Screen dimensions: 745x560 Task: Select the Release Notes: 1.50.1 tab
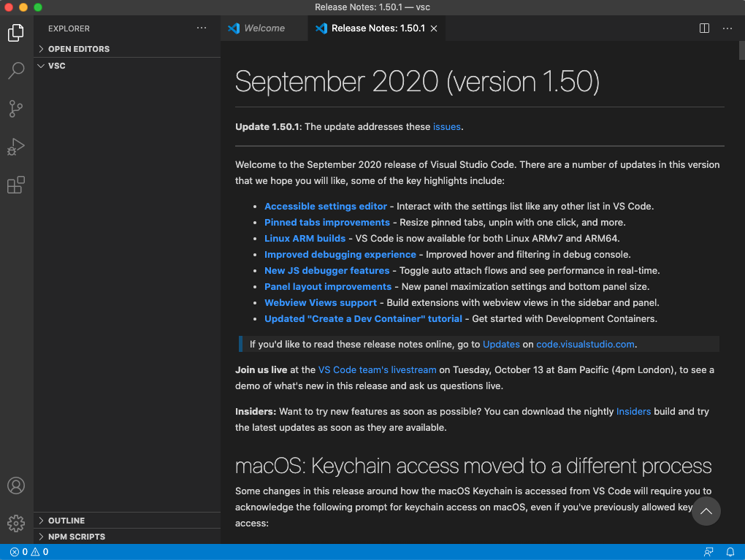[378, 28]
